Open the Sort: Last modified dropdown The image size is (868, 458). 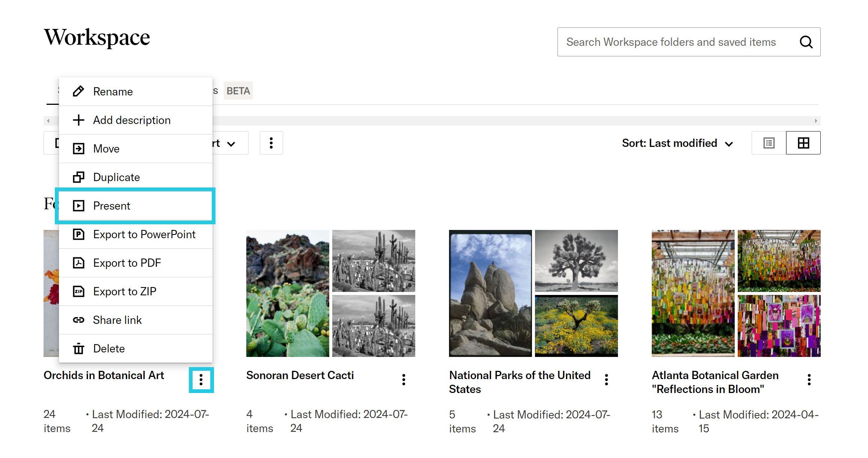[x=677, y=143]
